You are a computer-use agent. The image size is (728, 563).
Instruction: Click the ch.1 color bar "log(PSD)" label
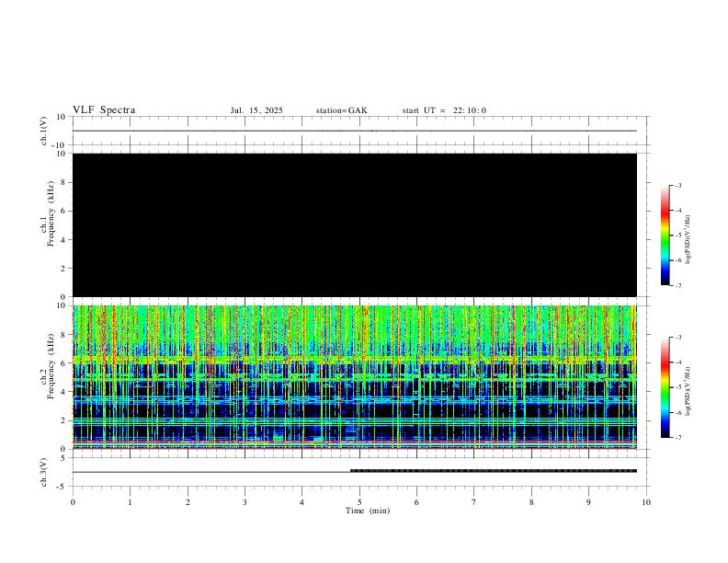tap(688, 239)
